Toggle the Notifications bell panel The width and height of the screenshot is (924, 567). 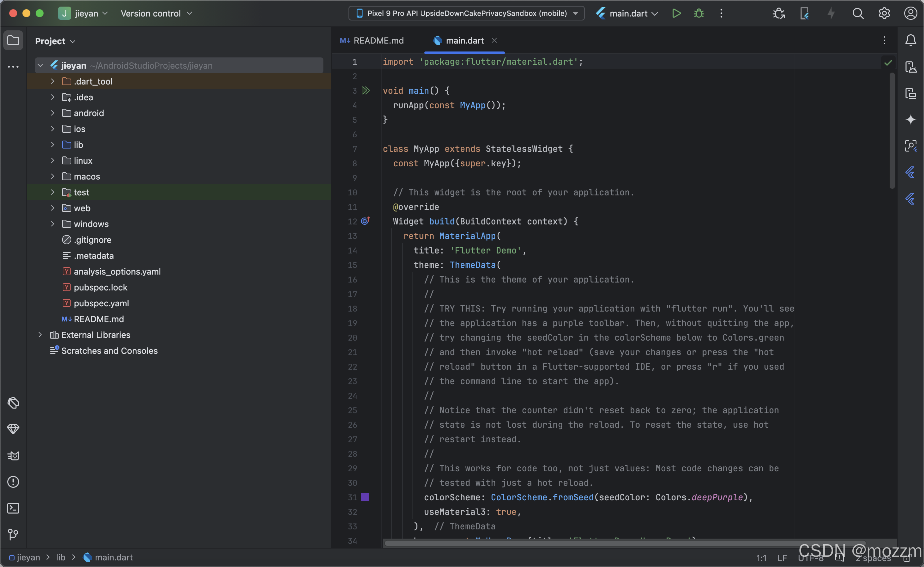[910, 40]
